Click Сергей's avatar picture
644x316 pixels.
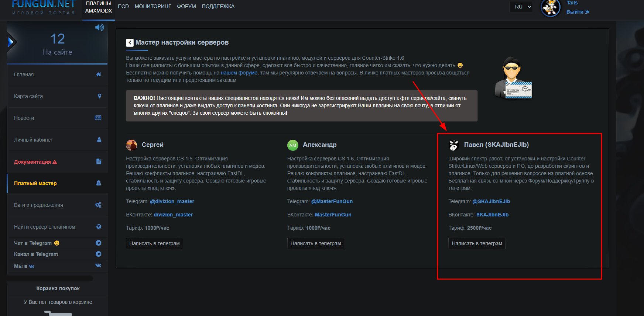point(131,145)
